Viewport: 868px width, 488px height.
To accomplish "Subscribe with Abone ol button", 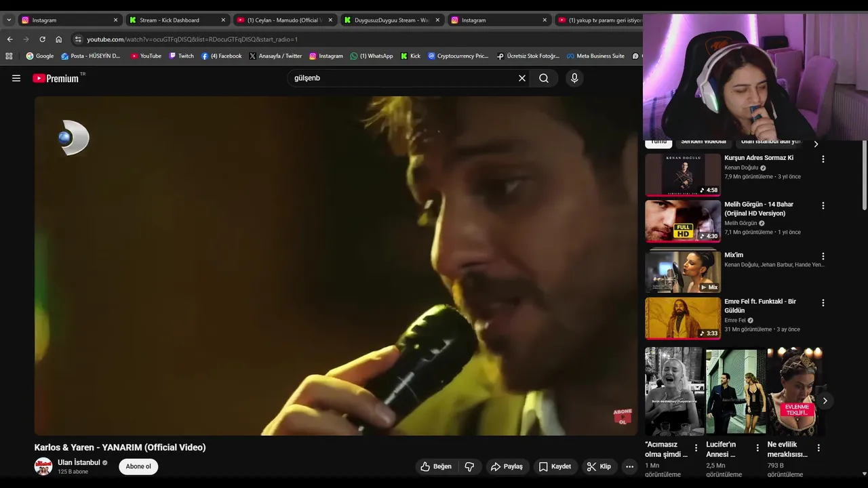I will (x=138, y=466).
